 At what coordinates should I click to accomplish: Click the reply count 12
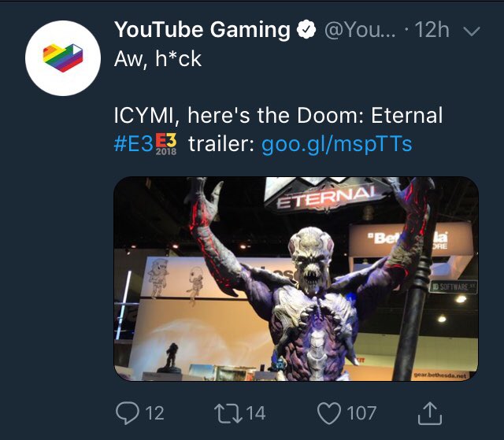click(155, 413)
